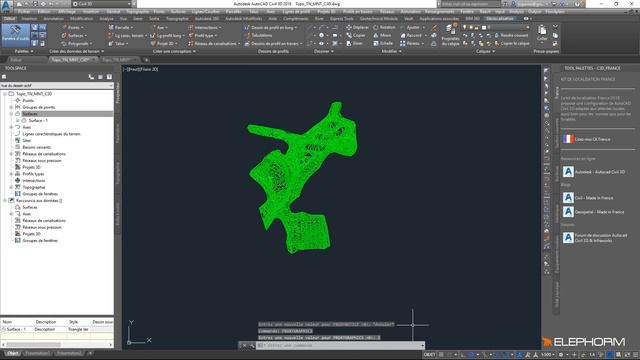This screenshot has height=360, width=640.
Task: Collapse the Topo_TN_MNT_C3D drawing node
Action: 5,94
